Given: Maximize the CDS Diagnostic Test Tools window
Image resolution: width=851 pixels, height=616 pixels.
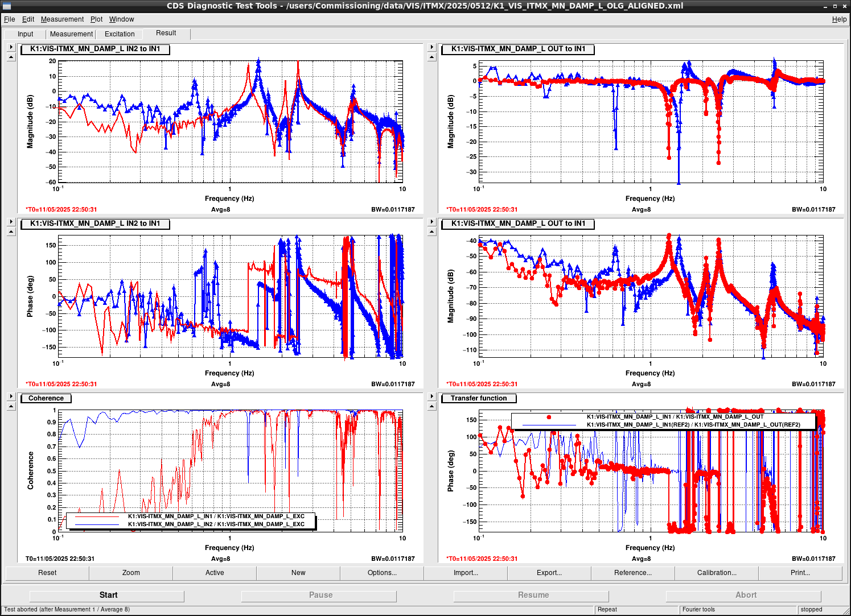Looking at the screenshot, I should [x=835, y=6].
